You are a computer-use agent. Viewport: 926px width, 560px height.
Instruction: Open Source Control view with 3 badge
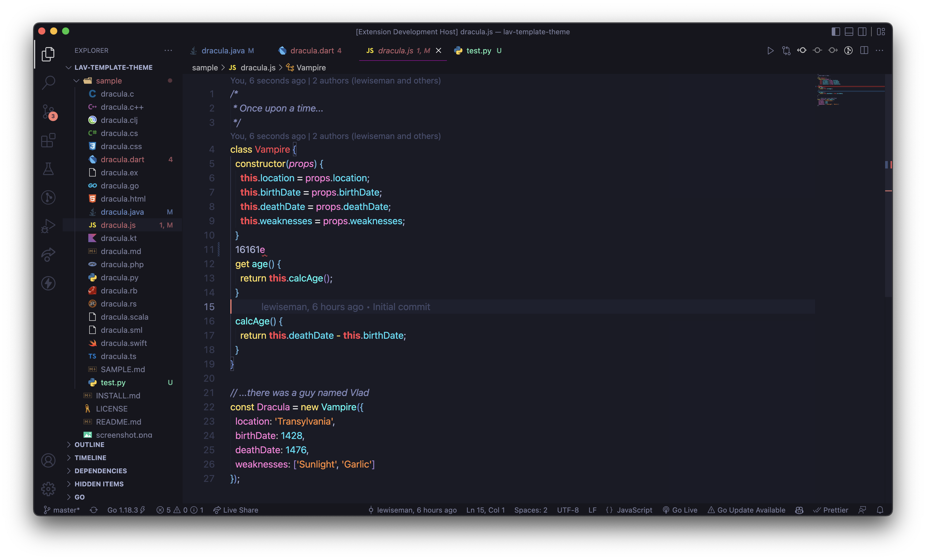click(x=48, y=112)
